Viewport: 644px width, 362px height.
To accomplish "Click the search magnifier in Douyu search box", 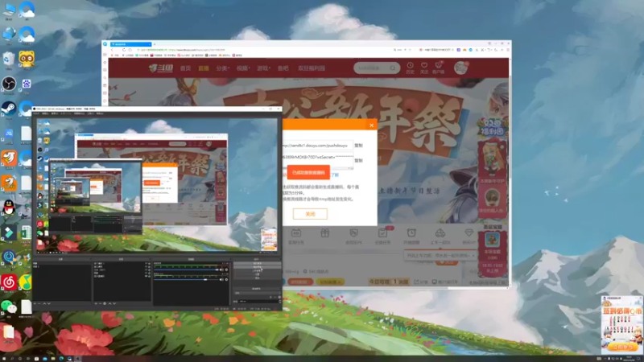I will 393,68.
